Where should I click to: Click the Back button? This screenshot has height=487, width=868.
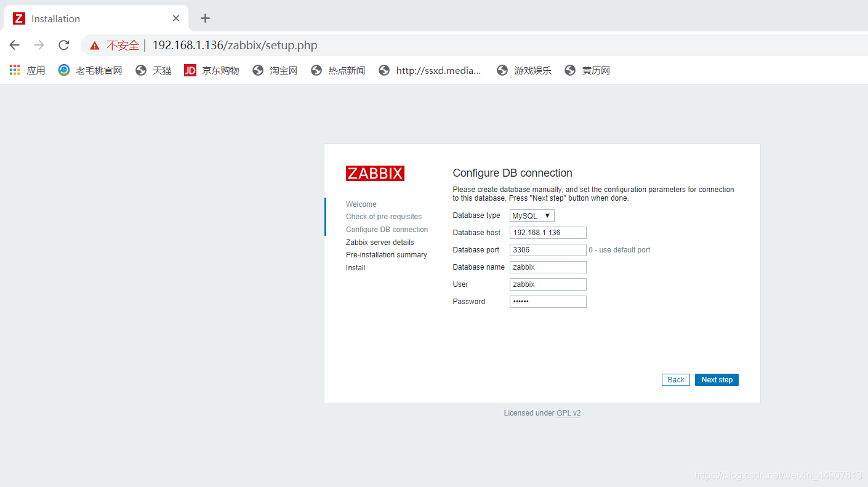(676, 380)
